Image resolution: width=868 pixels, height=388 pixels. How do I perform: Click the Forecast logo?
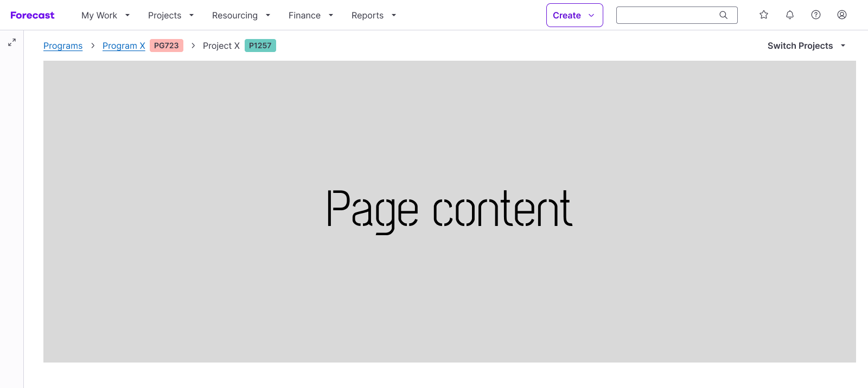pos(33,15)
